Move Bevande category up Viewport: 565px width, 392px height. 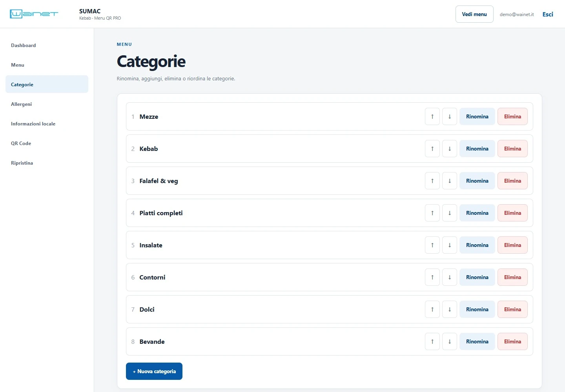point(432,341)
